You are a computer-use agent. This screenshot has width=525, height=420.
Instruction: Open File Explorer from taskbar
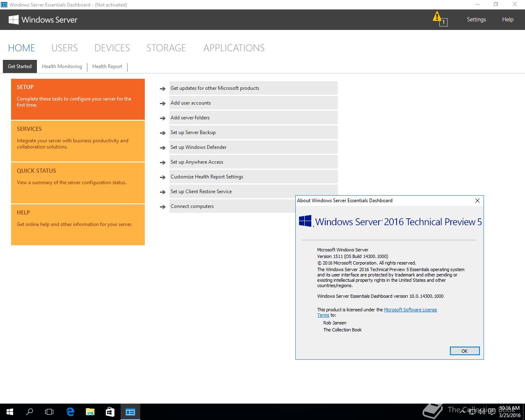tap(90, 412)
